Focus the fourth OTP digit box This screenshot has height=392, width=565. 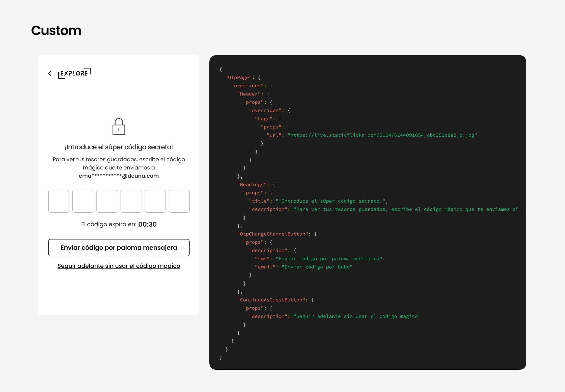click(131, 201)
